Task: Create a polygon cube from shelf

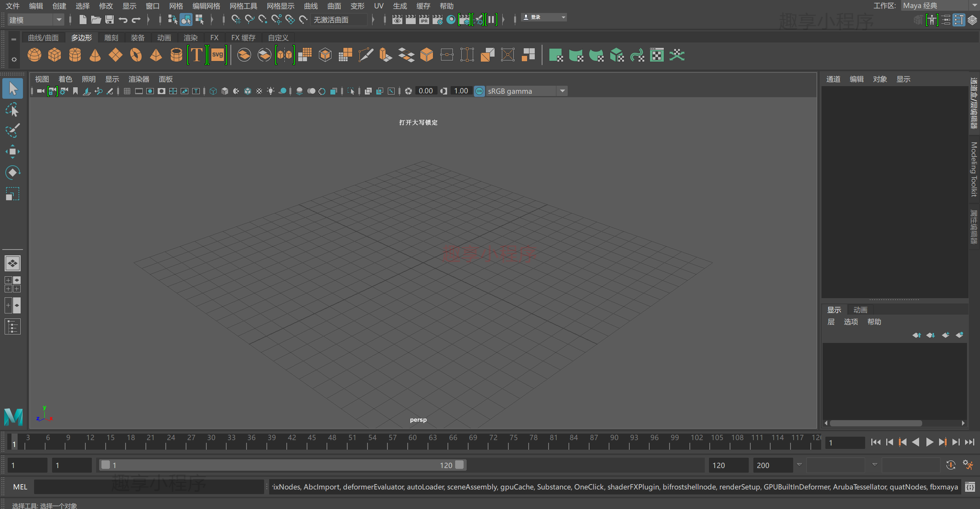Action: pyautogui.click(x=55, y=55)
